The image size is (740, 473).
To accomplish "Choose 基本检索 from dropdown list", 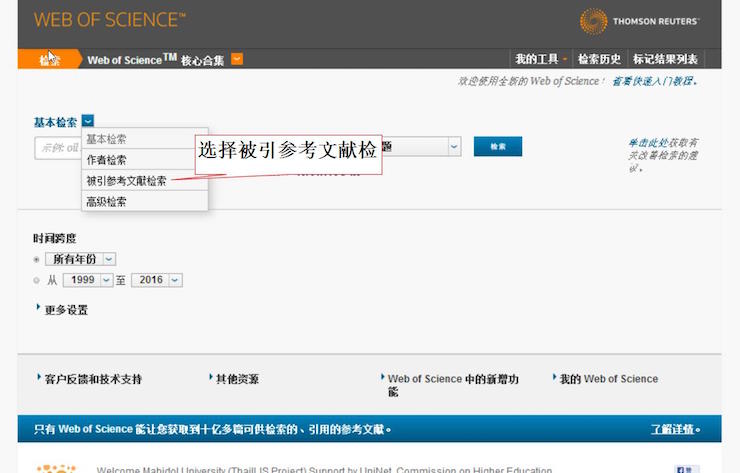I will click(x=144, y=139).
